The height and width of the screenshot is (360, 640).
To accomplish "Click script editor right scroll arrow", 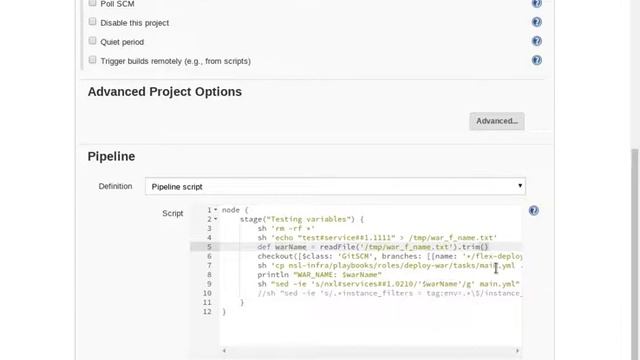I will pyautogui.click(x=517, y=351).
